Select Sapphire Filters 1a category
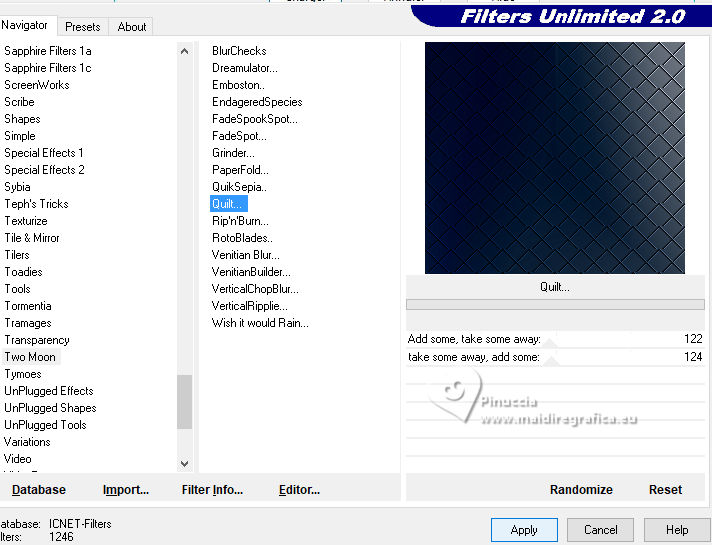The height and width of the screenshot is (545, 712). coord(48,51)
